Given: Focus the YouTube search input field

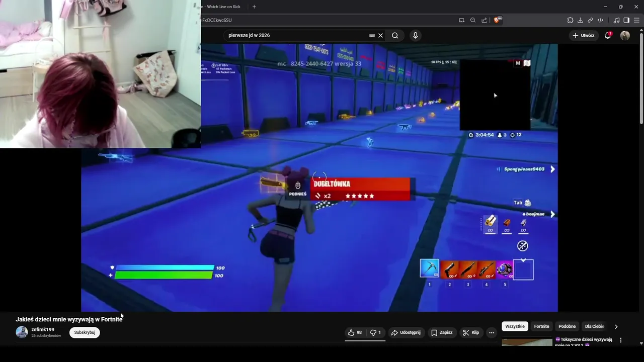Looking at the screenshot, I should coord(297,35).
